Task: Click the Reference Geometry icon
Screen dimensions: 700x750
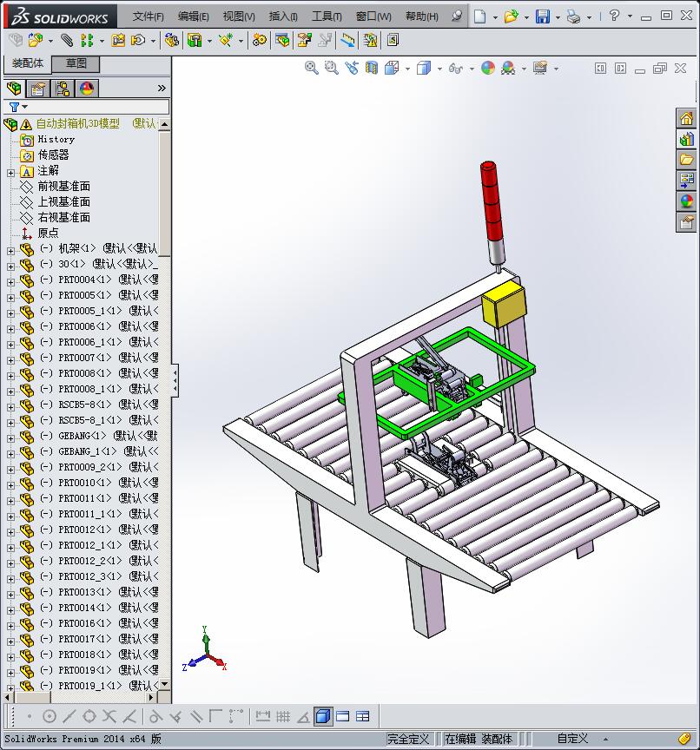Action: [x=225, y=40]
